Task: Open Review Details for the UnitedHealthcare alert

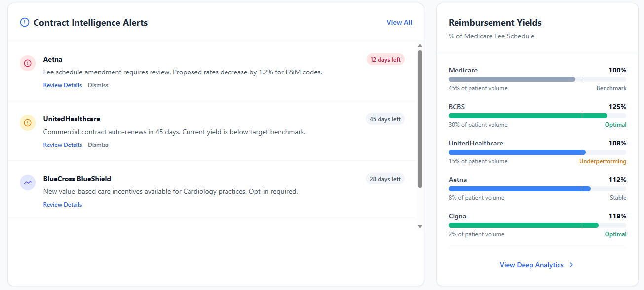Action: pyautogui.click(x=63, y=145)
